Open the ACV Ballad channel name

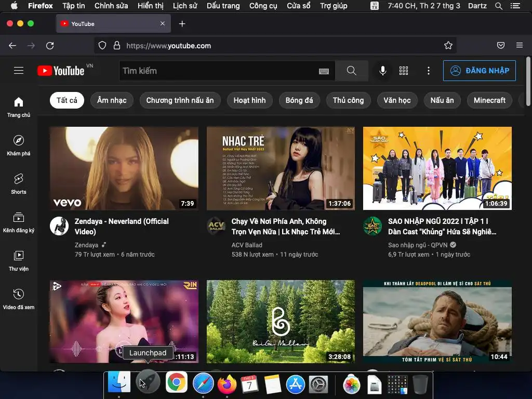pos(247,245)
